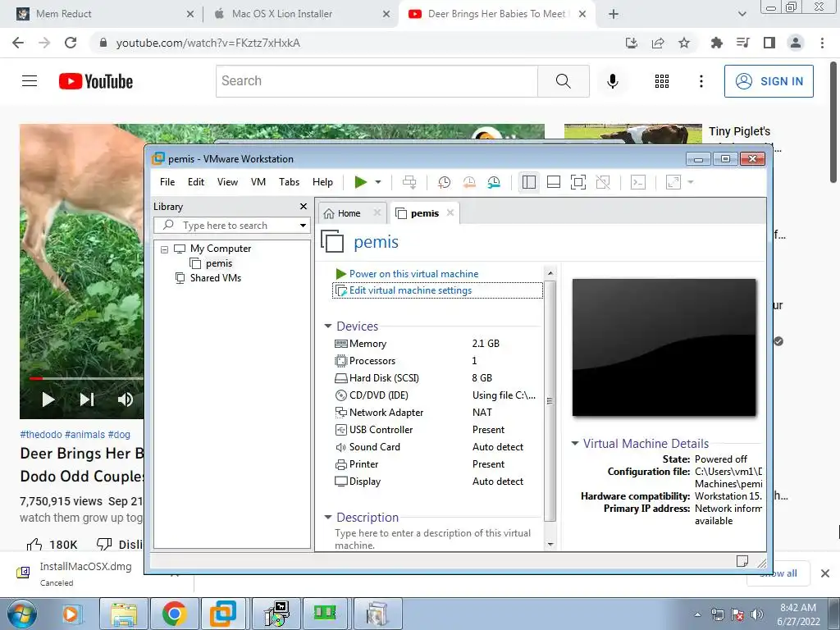Play the YouTube video

48,399
